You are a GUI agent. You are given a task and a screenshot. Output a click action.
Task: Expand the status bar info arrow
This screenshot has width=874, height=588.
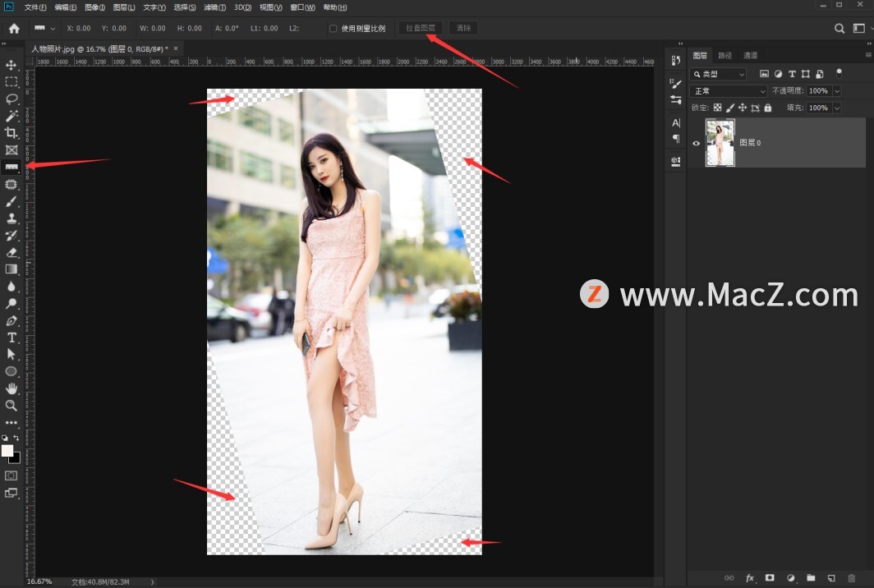tap(152, 582)
